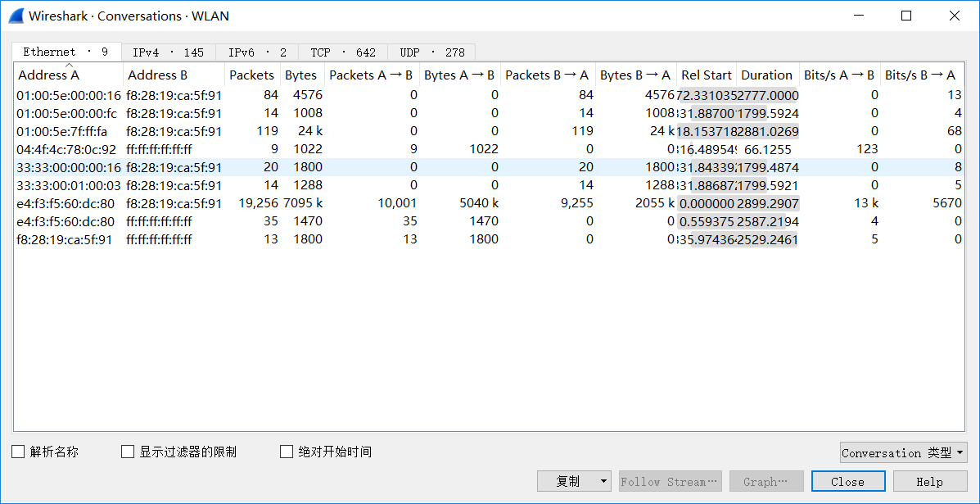This screenshot has height=504, width=980.
Task: Select the row with 19,256 packets
Action: tap(490, 203)
